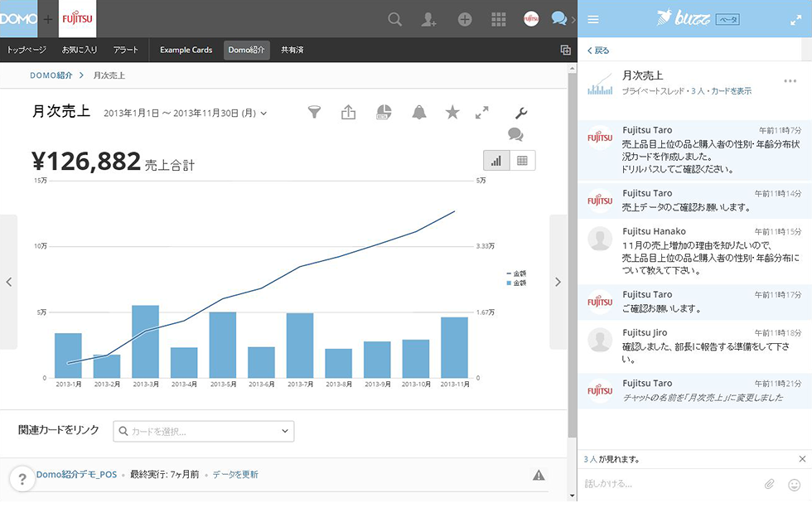Open the profile avatar in top bar
Screen dimensions: 812x508
531,19
